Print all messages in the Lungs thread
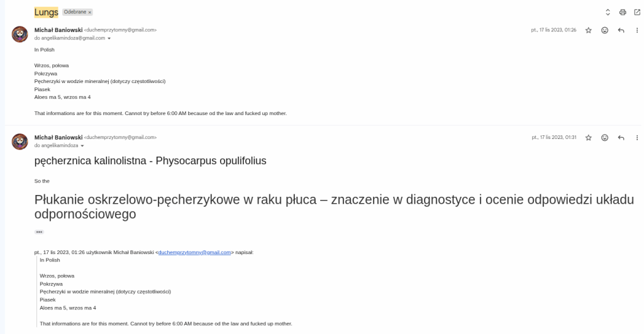 (622, 12)
